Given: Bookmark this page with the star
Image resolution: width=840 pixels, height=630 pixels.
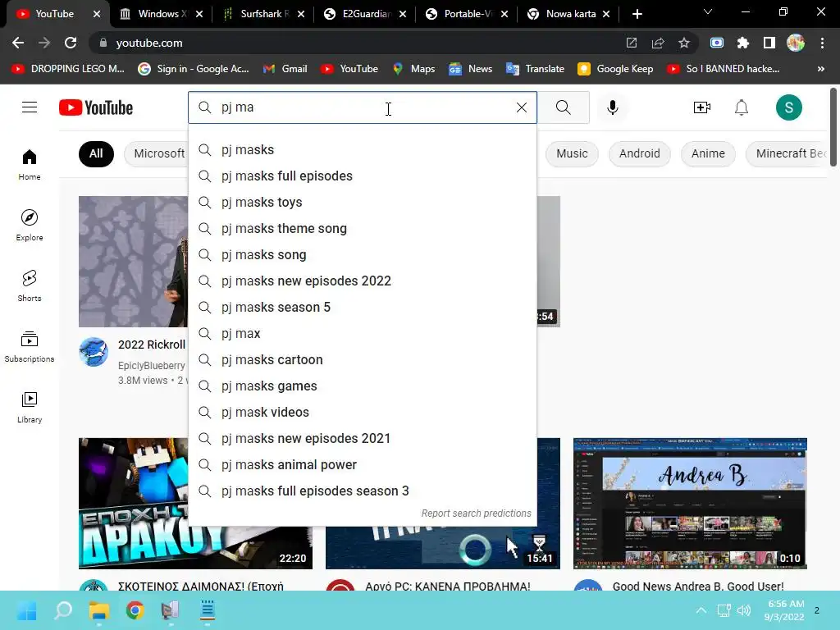Looking at the screenshot, I should [683, 43].
